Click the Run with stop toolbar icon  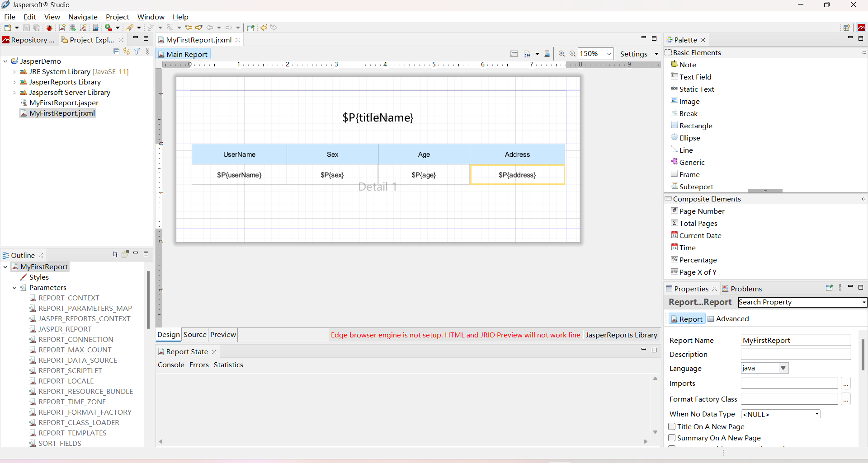[x=108, y=28]
